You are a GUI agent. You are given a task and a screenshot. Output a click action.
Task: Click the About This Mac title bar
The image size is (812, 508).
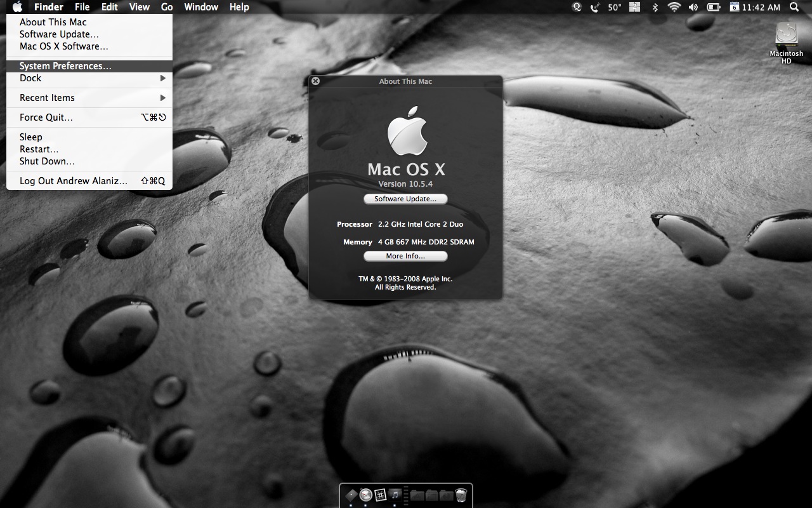pos(405,81)
